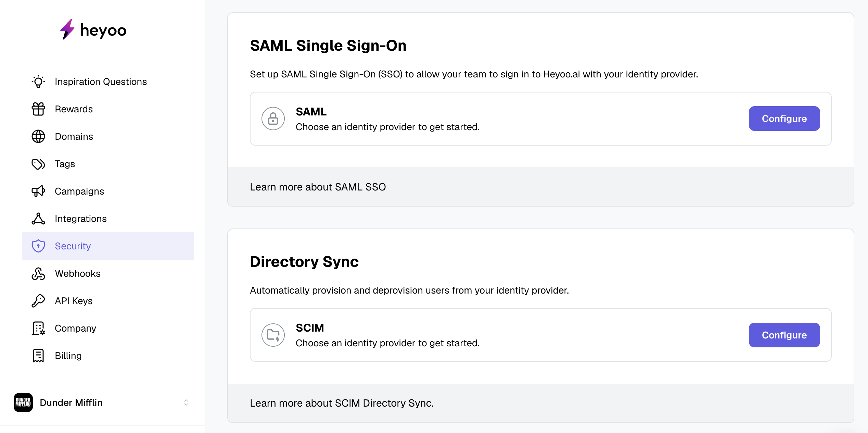Click the Tags label icon
This screenshot has height=433, width=868.
[38, 164]
